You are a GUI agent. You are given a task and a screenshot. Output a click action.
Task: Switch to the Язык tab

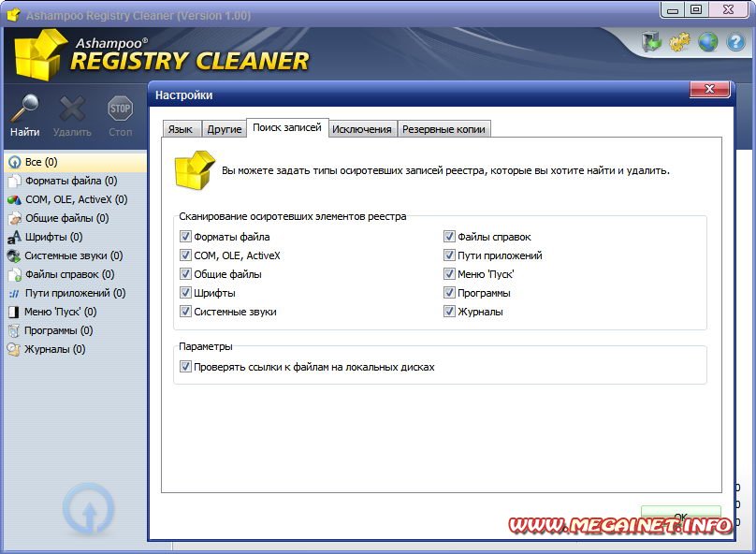point(181,129)
